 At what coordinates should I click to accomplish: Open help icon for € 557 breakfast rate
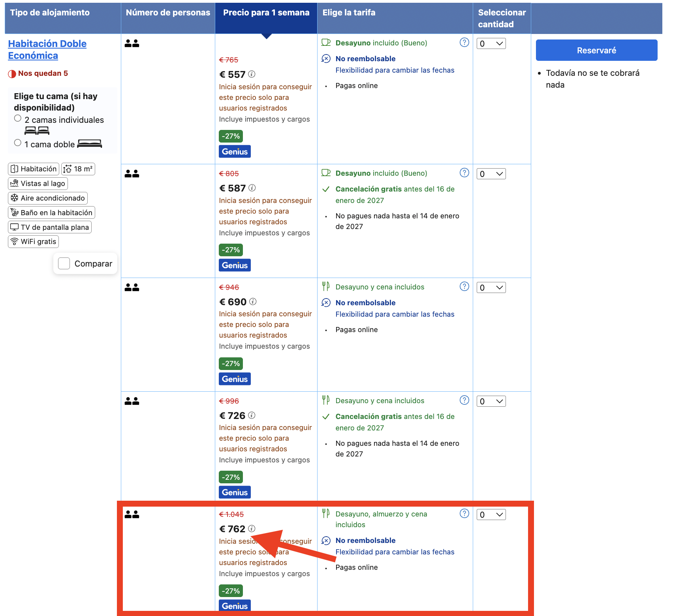tap(464, 42)
